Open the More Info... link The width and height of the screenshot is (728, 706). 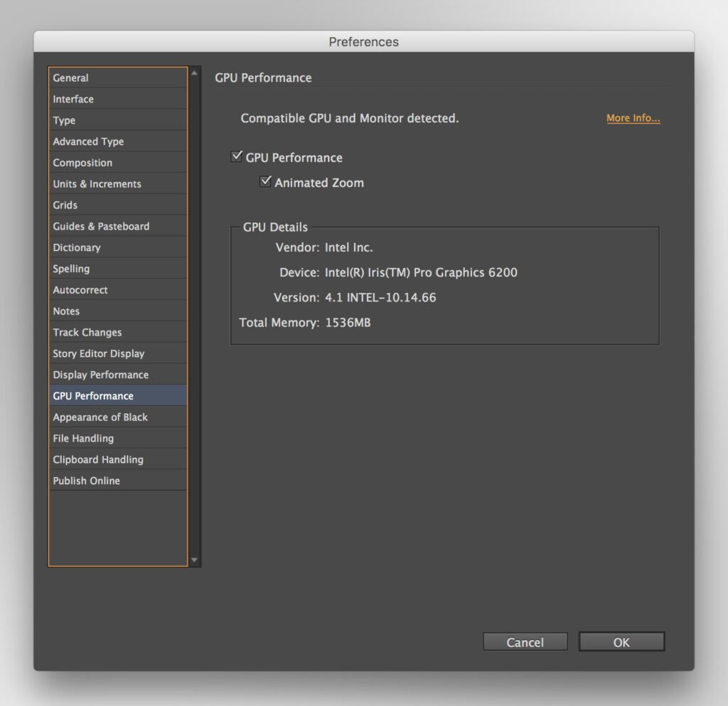[x=633, y=118]
